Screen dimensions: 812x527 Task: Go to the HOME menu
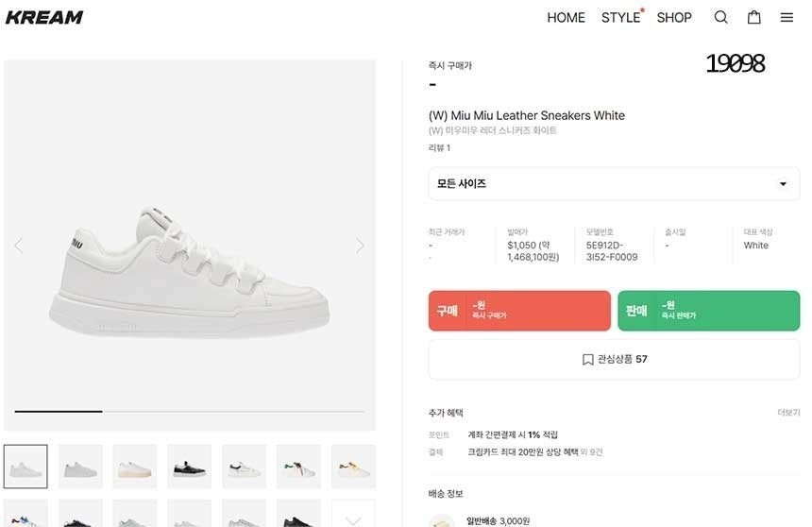pos(566,17)
